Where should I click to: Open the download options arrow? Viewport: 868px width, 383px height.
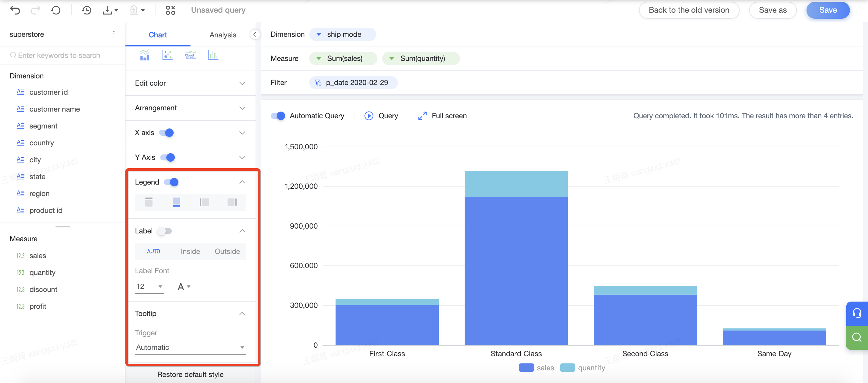116,11
